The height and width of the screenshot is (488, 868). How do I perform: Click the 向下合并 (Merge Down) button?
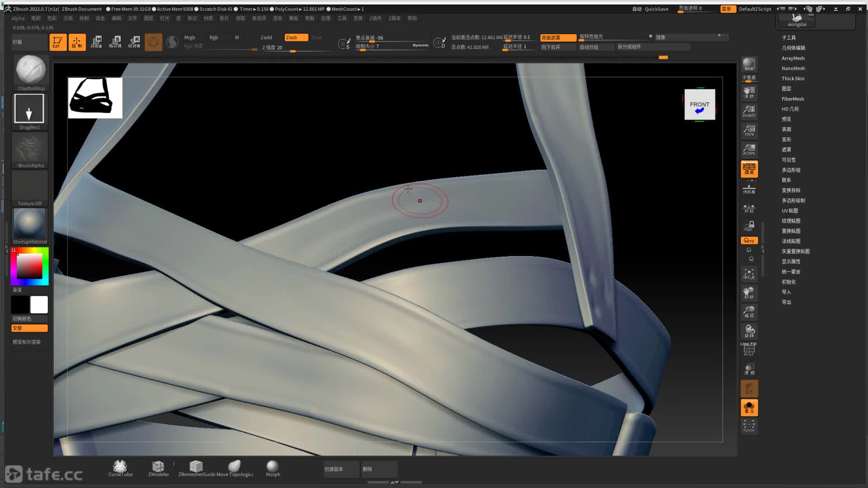pyautogui.click(x=558, y=47)
